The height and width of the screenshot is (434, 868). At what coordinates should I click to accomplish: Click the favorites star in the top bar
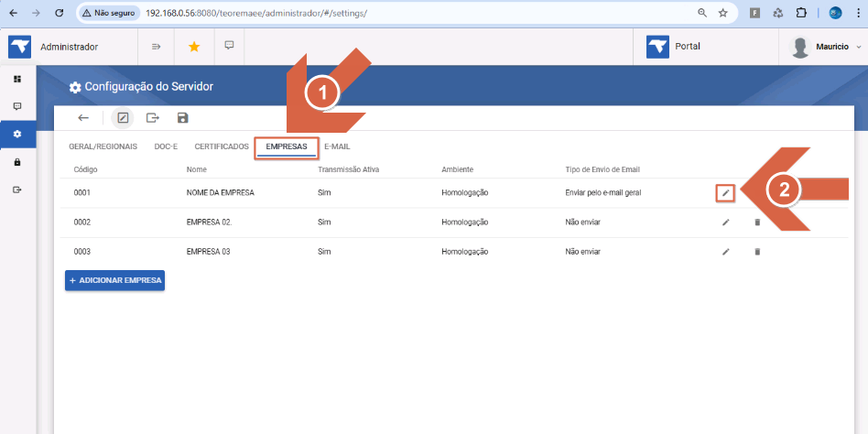[x=194, y=47]
